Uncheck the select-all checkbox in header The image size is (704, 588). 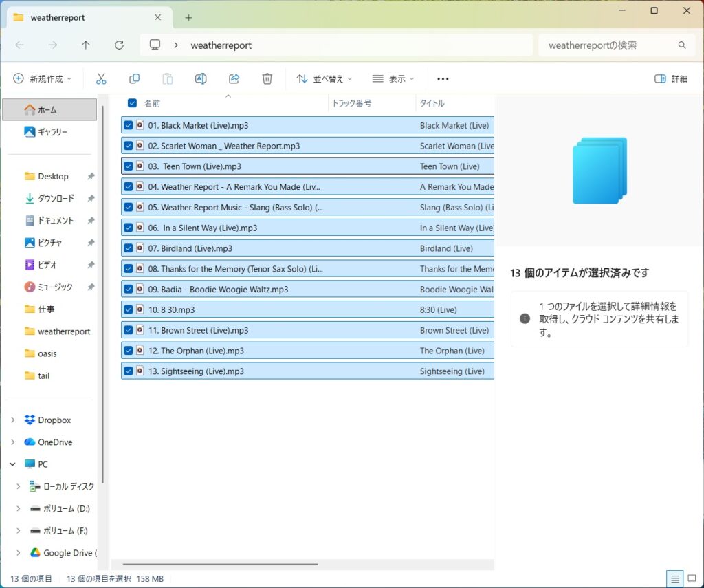point(132,103)
